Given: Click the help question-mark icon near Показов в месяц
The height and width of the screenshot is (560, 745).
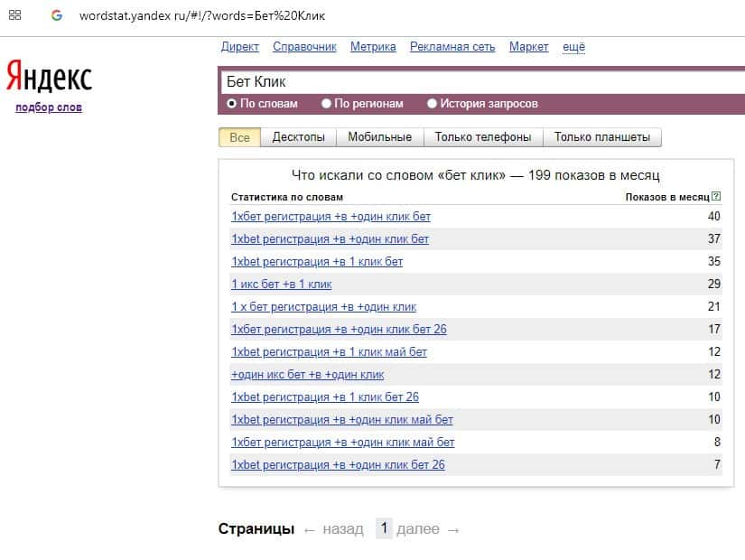Looking at the screenshot, I should coord(716,196).
